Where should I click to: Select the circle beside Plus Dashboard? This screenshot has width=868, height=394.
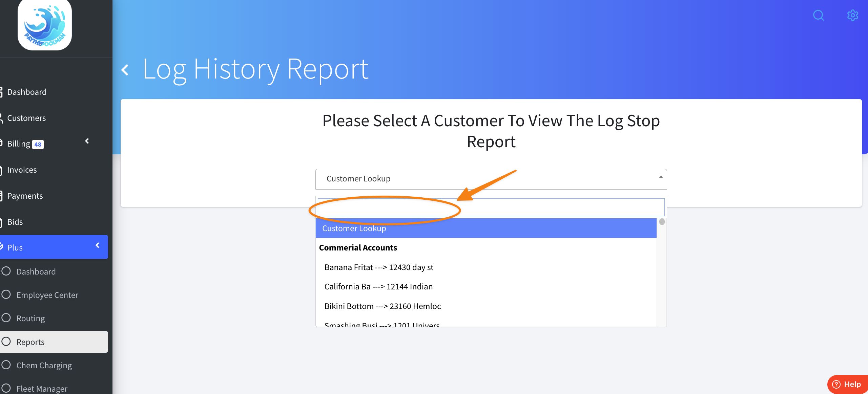[x=6, y=271]
